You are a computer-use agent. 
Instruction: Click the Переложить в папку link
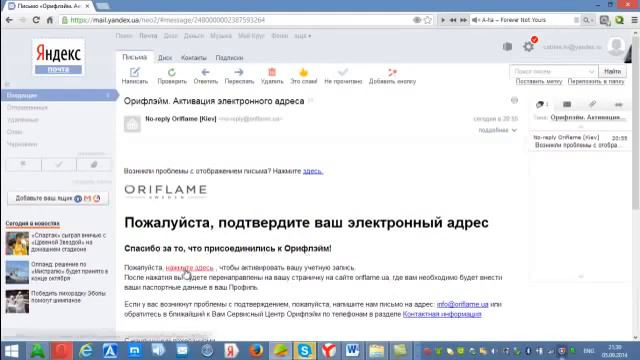(596, 82)
